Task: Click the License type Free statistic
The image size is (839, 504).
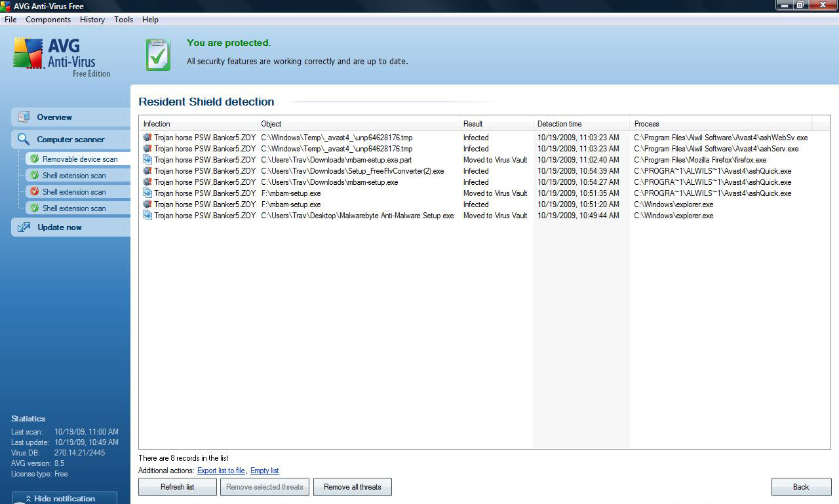Action: 39,474
